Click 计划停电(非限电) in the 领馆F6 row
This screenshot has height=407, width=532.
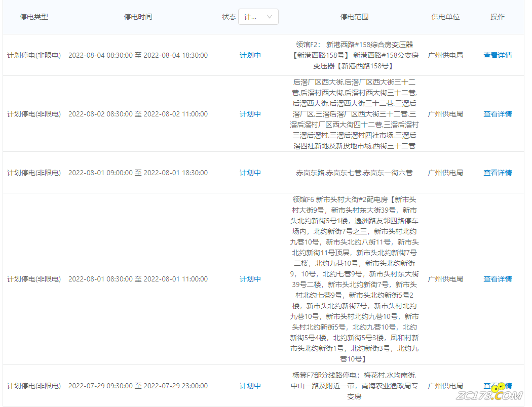(x=34, y=279)
